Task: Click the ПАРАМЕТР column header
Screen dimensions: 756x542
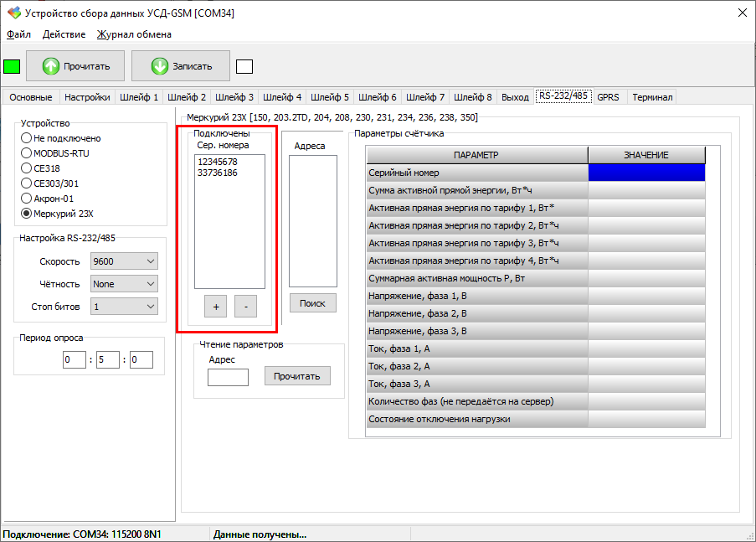Action: [477, 155]
